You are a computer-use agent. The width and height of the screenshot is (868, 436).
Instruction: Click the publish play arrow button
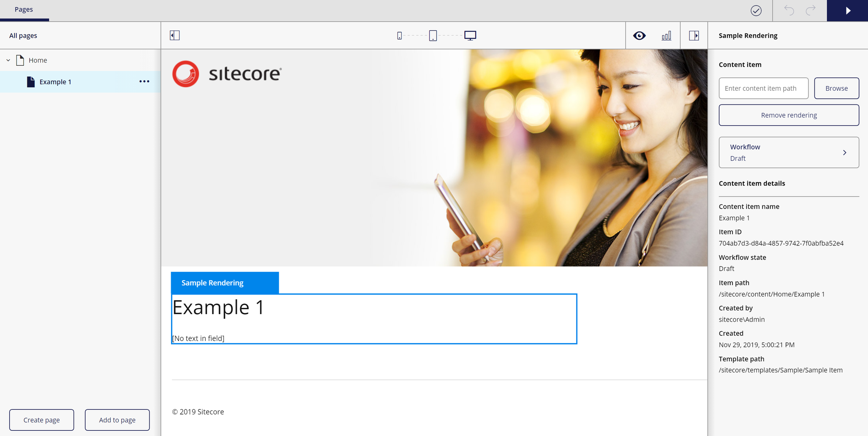click(847, 11)
